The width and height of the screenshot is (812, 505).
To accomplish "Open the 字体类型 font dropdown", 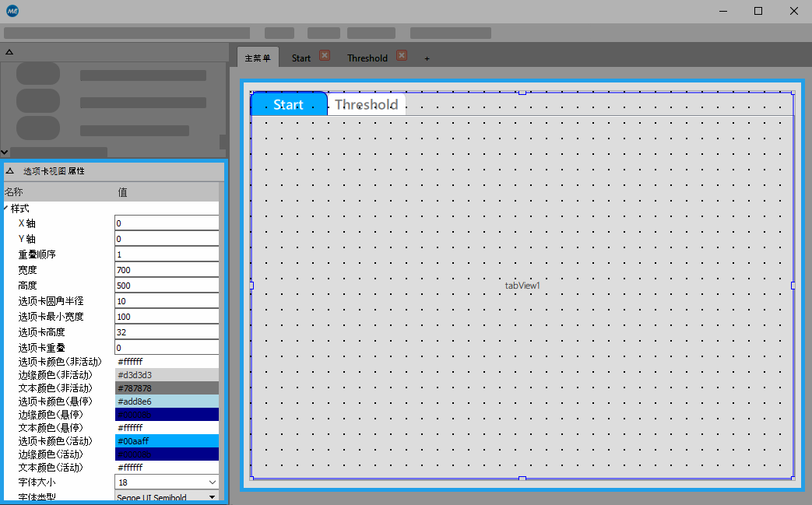I will (x=212, y=497).
